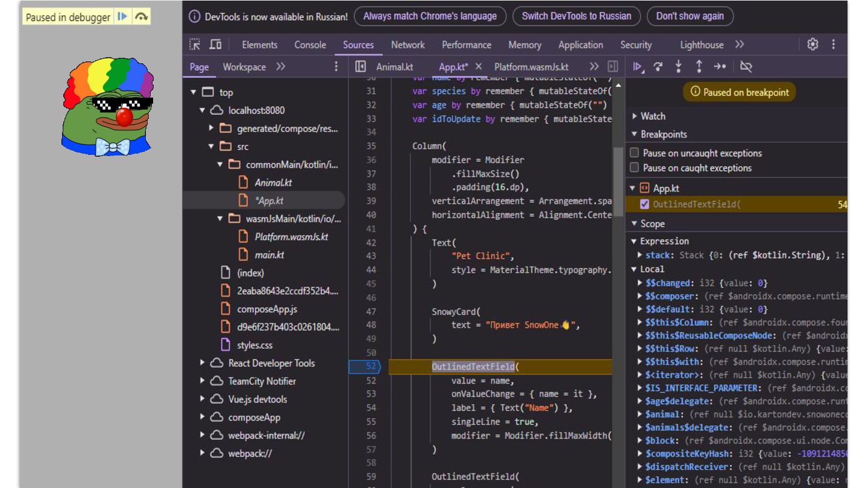Expand the React Developer Tools node
The width and height of the screenshot is (868, 488).
pos(203,363)
